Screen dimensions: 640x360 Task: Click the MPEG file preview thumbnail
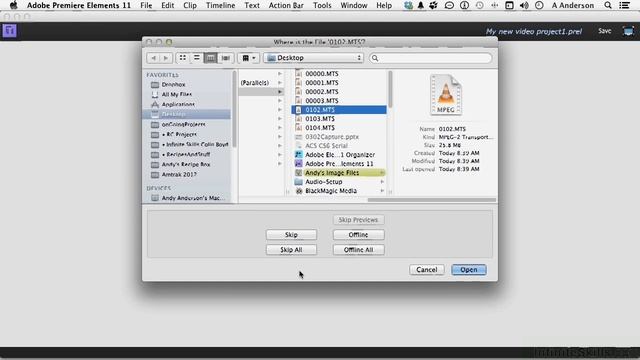click(x=446, y=94)
